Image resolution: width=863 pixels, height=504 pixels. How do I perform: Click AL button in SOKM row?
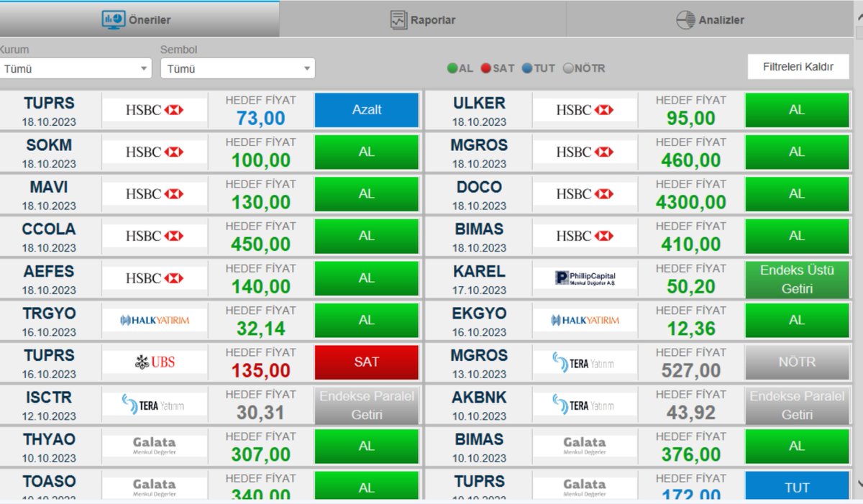point(367,152)
